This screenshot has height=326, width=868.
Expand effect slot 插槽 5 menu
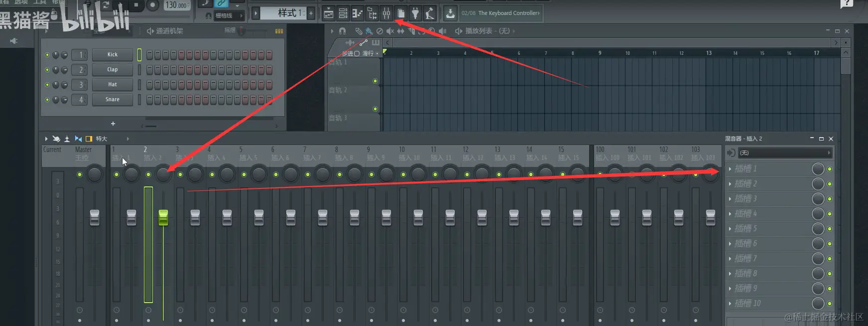730,229
